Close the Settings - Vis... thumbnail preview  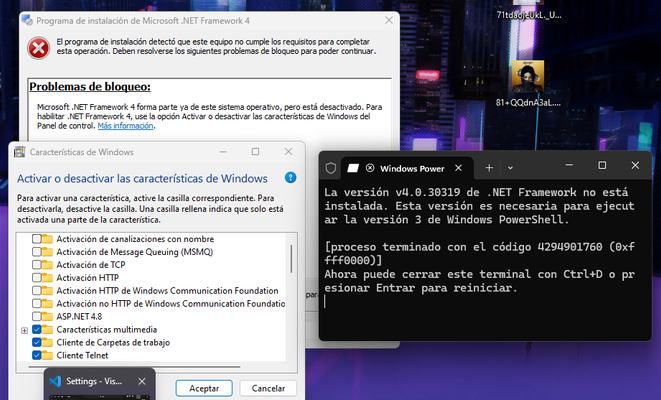tap(142, 381)
